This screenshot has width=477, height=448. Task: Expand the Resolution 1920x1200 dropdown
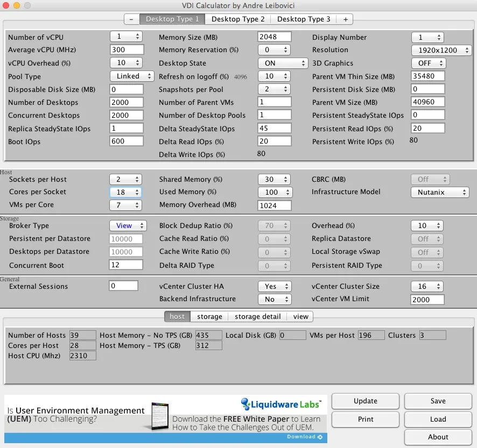441,50
